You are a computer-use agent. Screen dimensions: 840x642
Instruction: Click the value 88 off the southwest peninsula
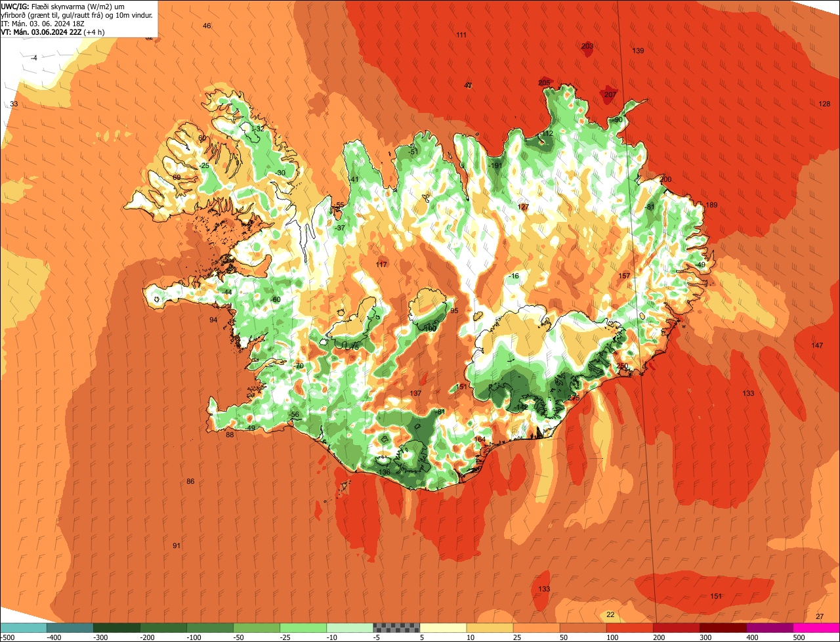point(230,435)
